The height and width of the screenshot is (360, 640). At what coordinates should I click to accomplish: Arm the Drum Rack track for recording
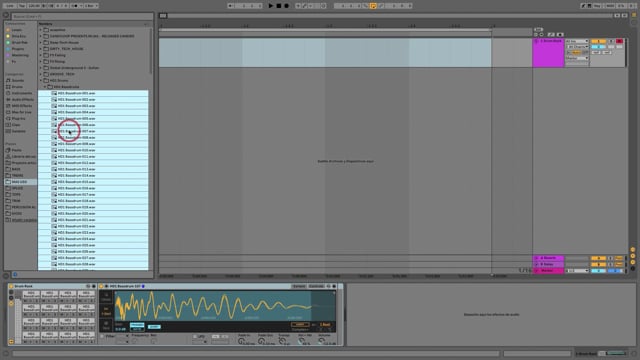[620, 41]
